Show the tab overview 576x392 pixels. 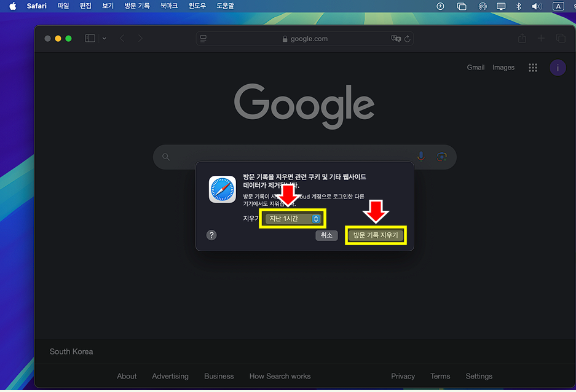[561, 38]
